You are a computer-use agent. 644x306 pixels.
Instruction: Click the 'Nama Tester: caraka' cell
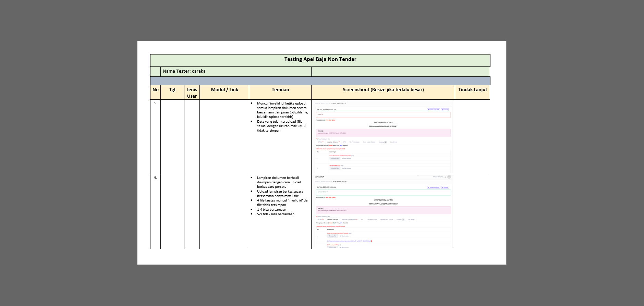pos(184,71)
